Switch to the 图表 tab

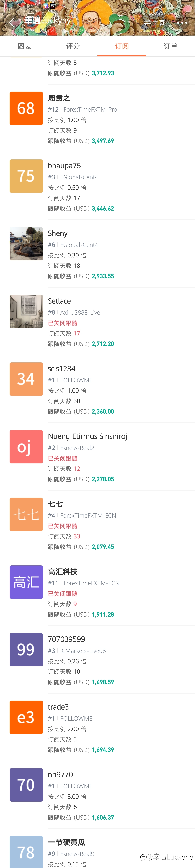point(24,46)
